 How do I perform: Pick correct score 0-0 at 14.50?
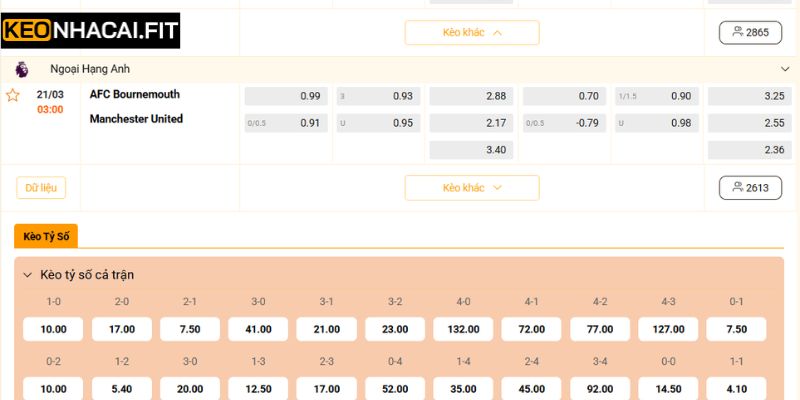click(x=668, y=389)
